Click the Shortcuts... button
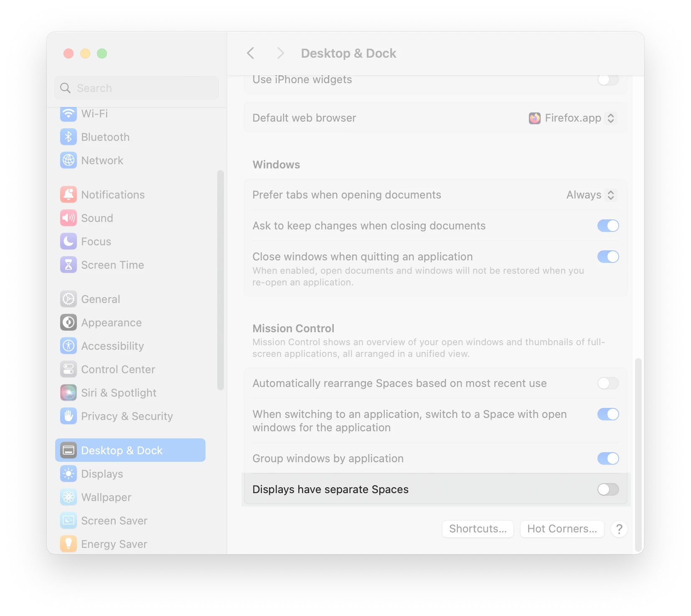The width and height of the screenshot is (691, 616). 478,529
